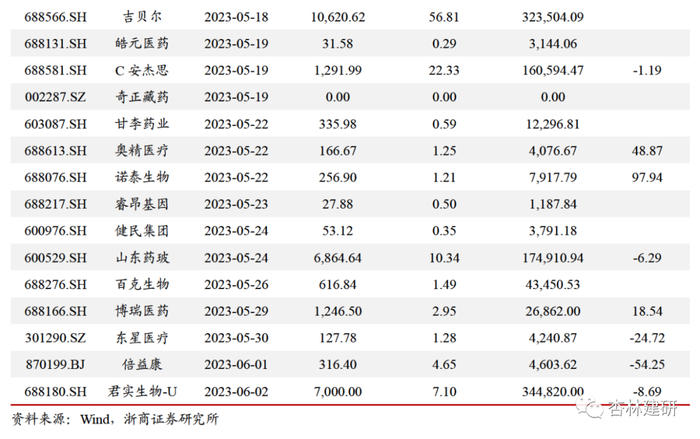Select stock code 688180.SH

(x=55, y=392)
